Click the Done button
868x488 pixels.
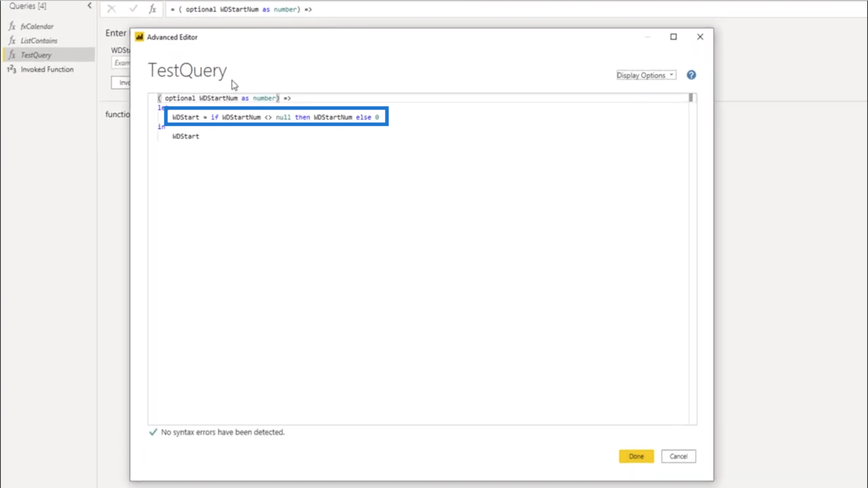(636, 456)
